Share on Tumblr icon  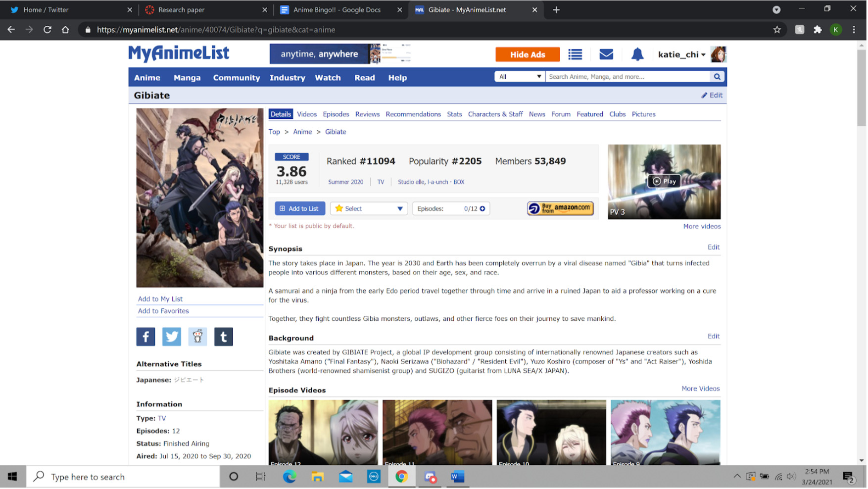click(x=224, y=338)
